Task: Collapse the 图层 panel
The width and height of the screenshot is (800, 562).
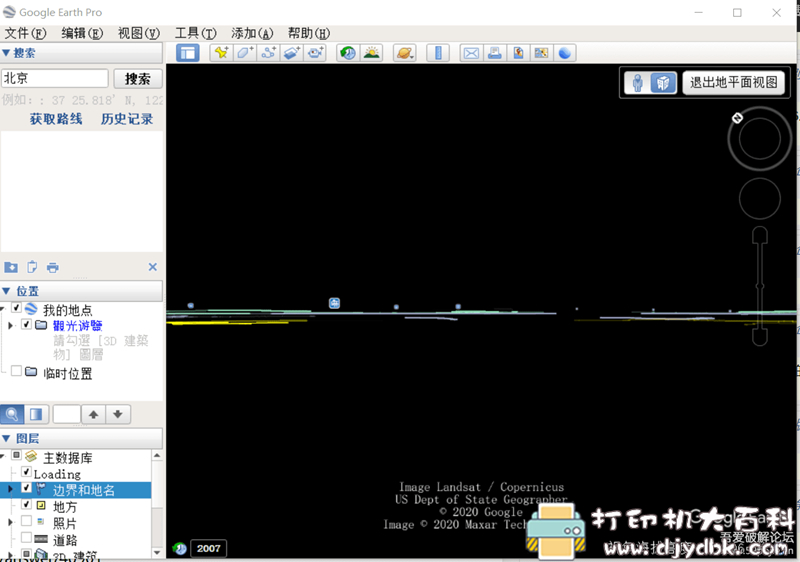Action: [6, 439]
